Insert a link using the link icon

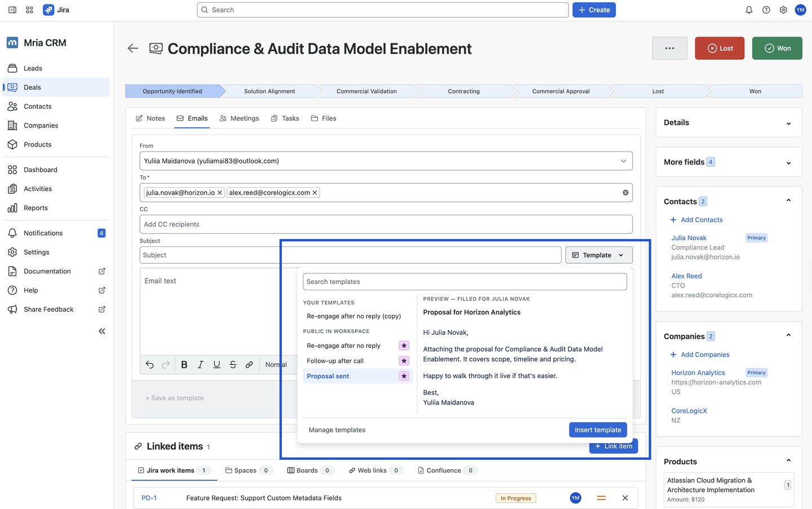249,365
